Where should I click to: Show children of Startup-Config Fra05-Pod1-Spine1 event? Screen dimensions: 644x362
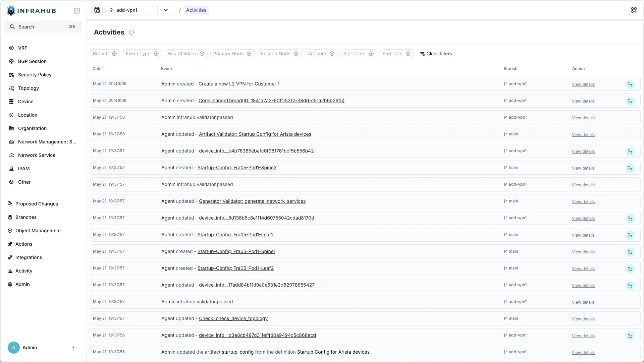630,252
